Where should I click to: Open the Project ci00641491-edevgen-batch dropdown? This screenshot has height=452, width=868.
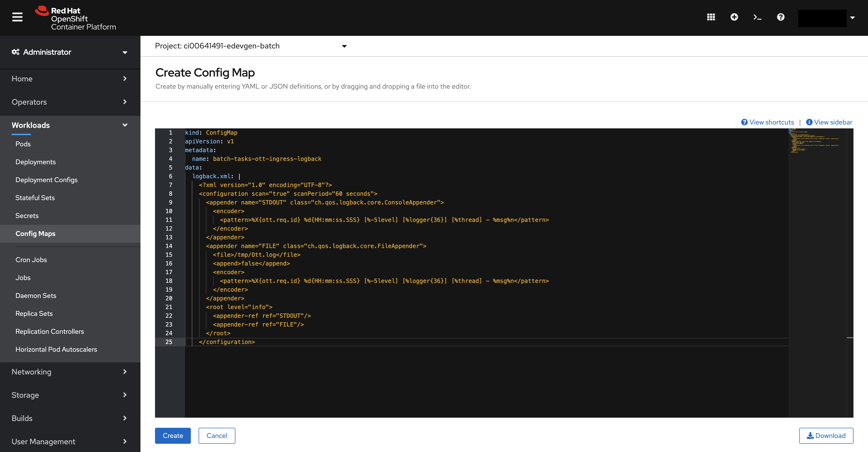[344, 46]
